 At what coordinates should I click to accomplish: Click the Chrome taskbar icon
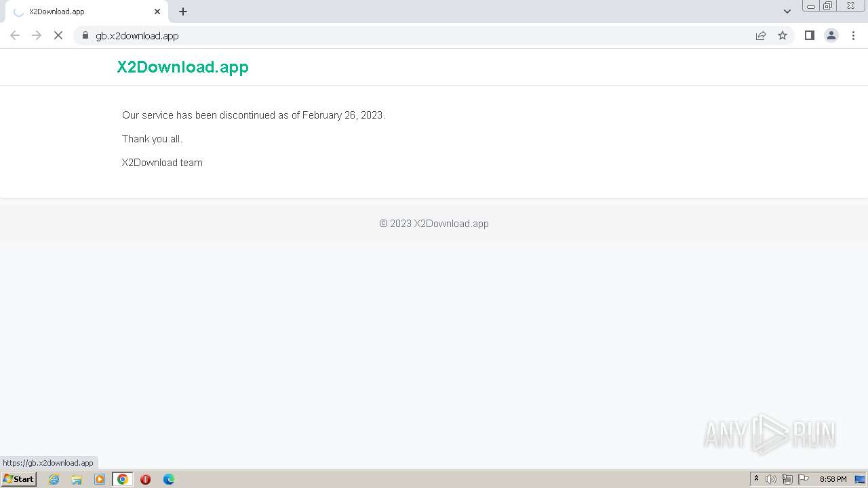pyautogui.click(x=123, y=479)
